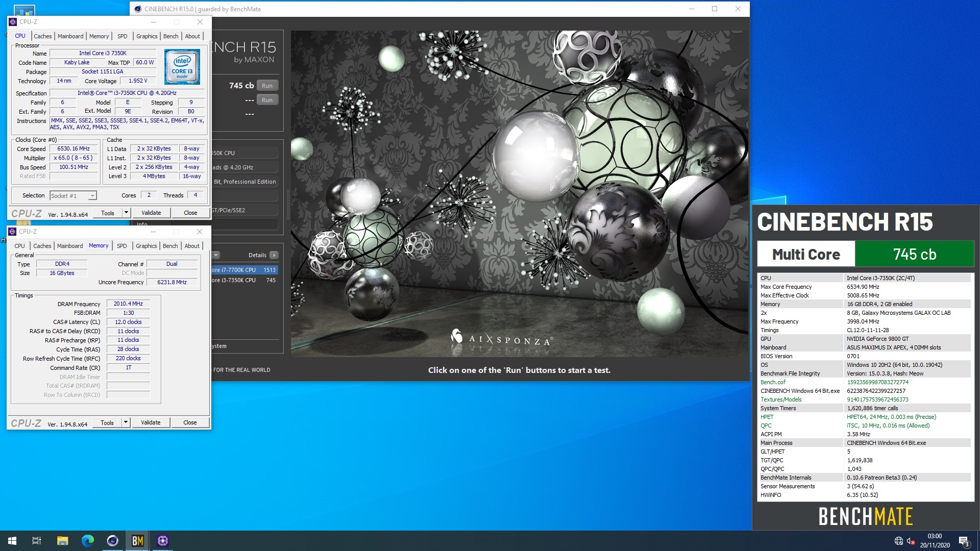Open Memory tab in upper CPU-Z

(99, 36)
